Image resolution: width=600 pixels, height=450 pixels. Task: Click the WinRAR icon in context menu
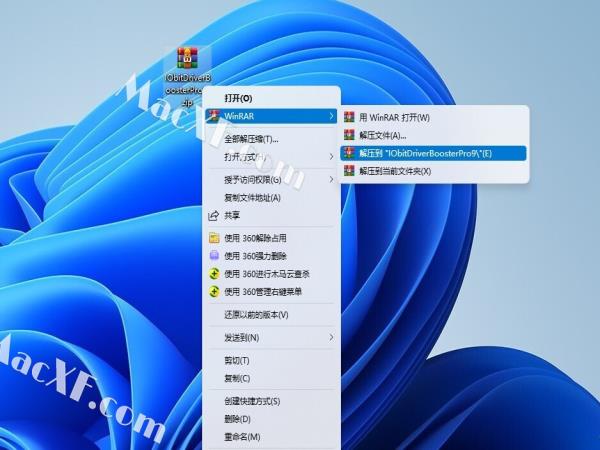point(214,116)
